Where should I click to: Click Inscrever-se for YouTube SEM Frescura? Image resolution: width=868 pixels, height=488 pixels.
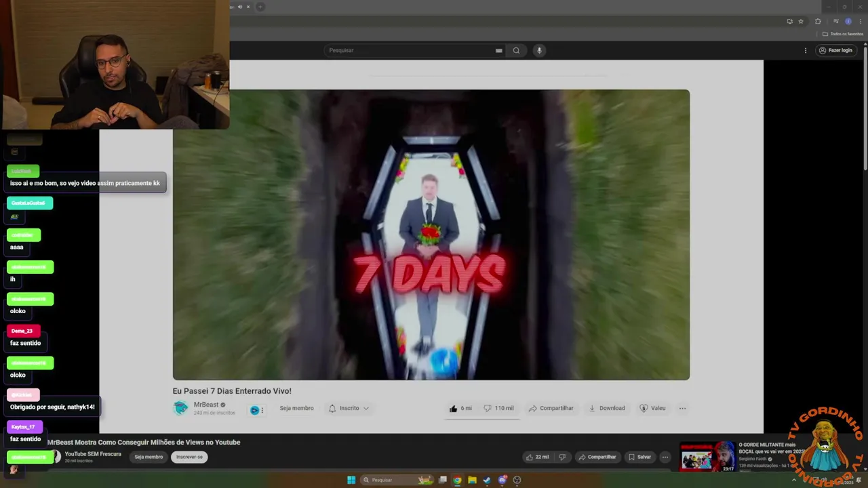point(189,457)
